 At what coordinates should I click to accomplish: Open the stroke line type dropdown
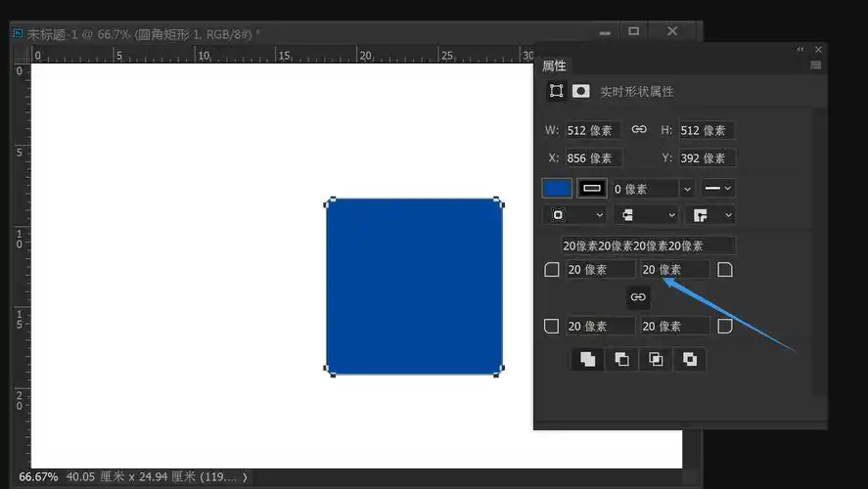(x=718, y=188)
